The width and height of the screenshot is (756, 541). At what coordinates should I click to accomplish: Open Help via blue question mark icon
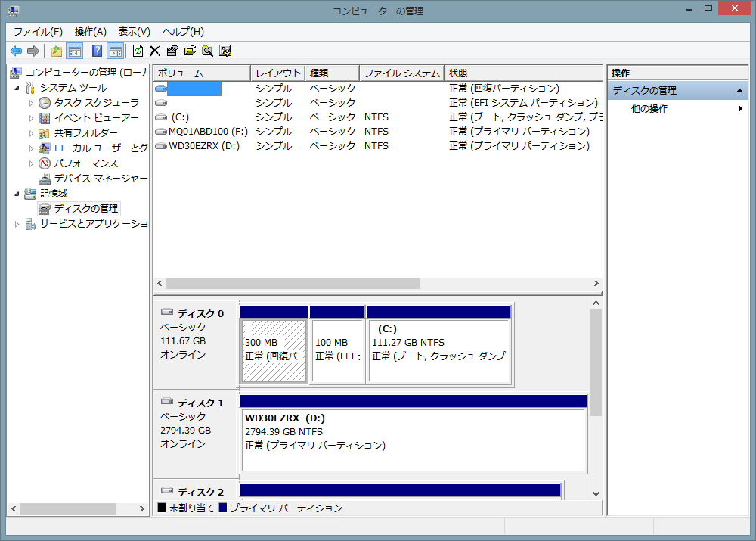coord(98,51)
